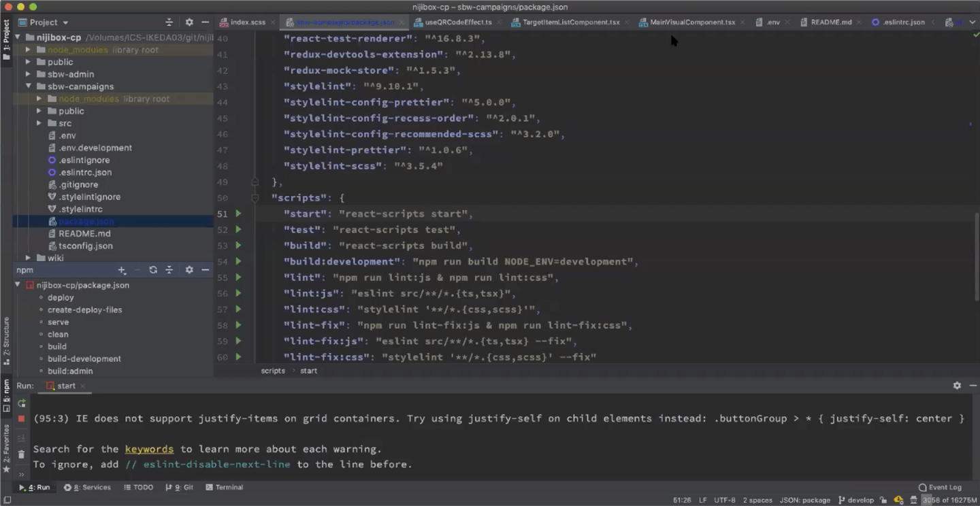Expand the sbw-admin folder

[29, 74]
